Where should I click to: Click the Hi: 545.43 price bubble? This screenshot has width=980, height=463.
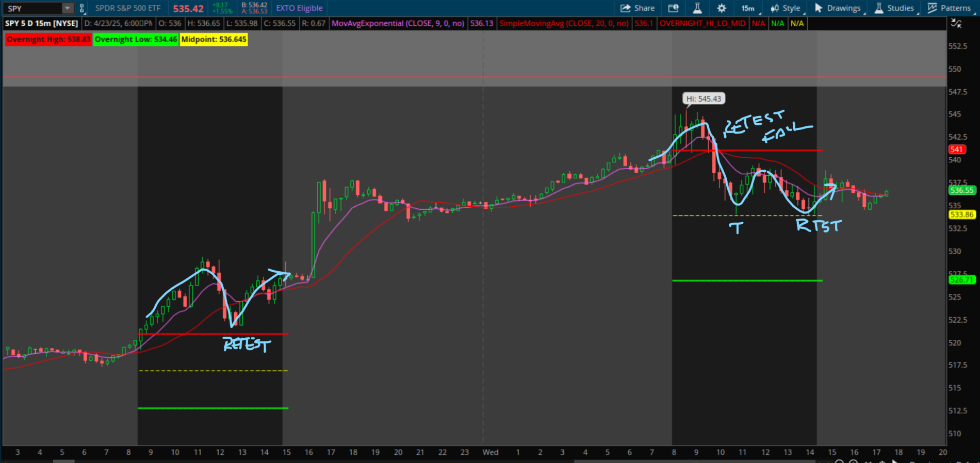pos(704,98)
